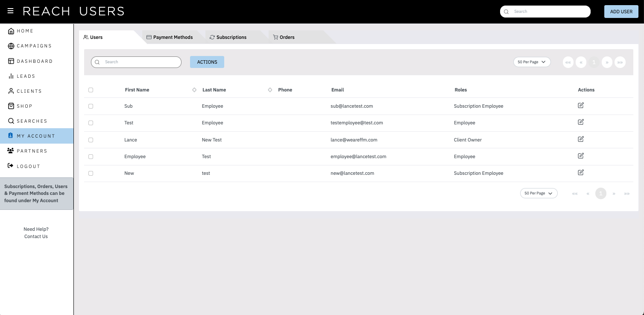Click the users table search field
Image resolution: width=644 pixels, height=315 pixels.
click(x=136, y=62)
